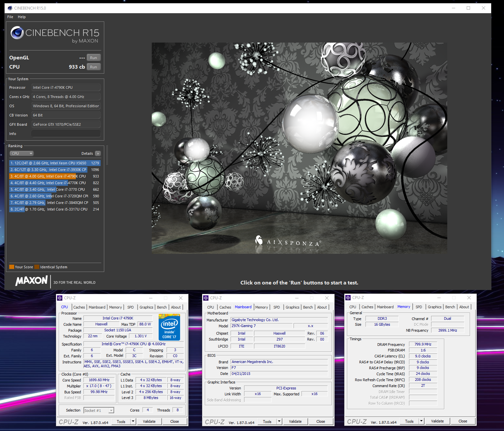Click the 799.9 MHz DRAM Frequency value
504x431 pixels.
[x=423, y=344]
